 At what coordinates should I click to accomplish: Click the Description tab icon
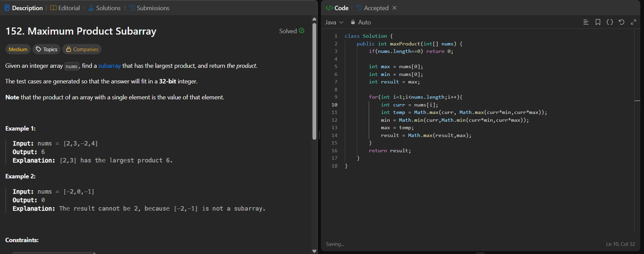pyautogui.click(x=6, y=8)
